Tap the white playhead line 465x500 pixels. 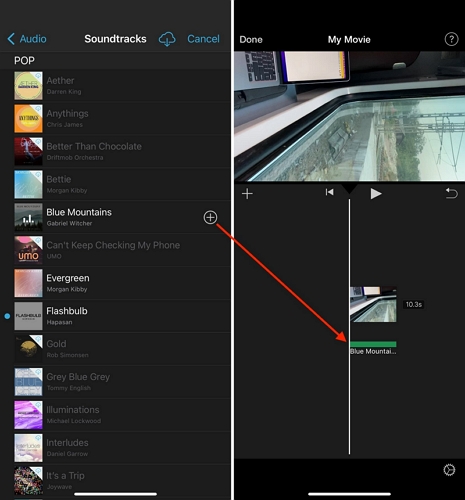(349, 327)
